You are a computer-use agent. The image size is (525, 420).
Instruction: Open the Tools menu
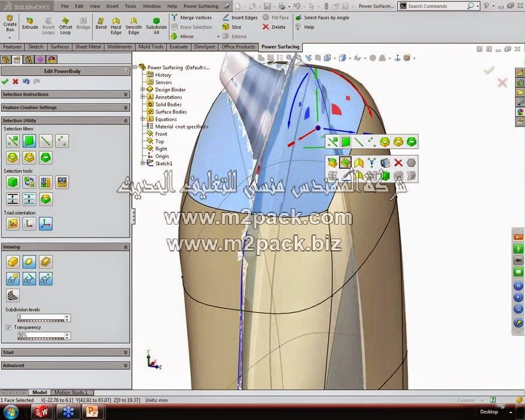(x=130, y=6)
